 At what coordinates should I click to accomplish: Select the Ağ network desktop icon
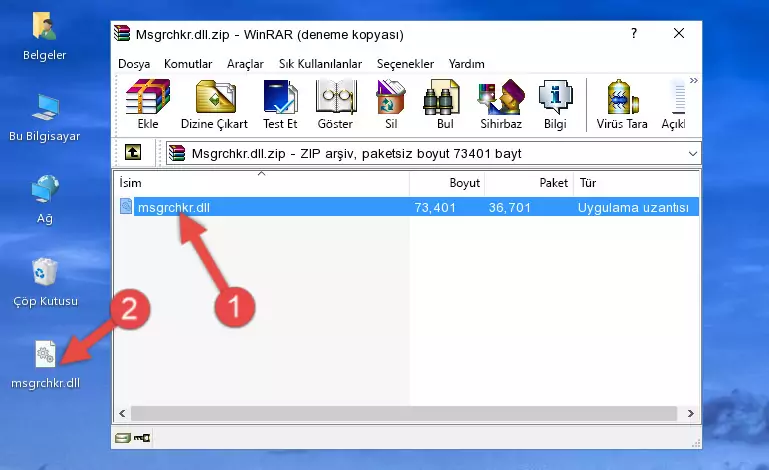click(x=45, y=200)
